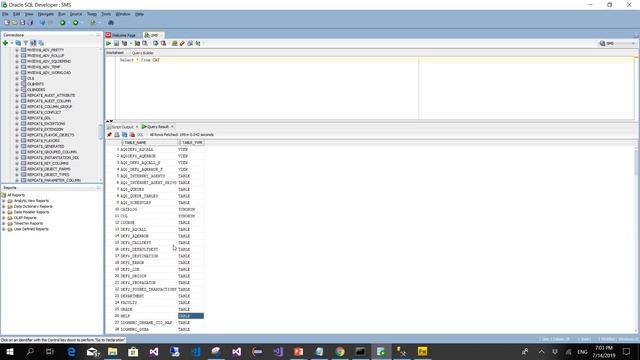Switch to the Welcome Page tab
The image size is (640, 360).
[121, 35]
